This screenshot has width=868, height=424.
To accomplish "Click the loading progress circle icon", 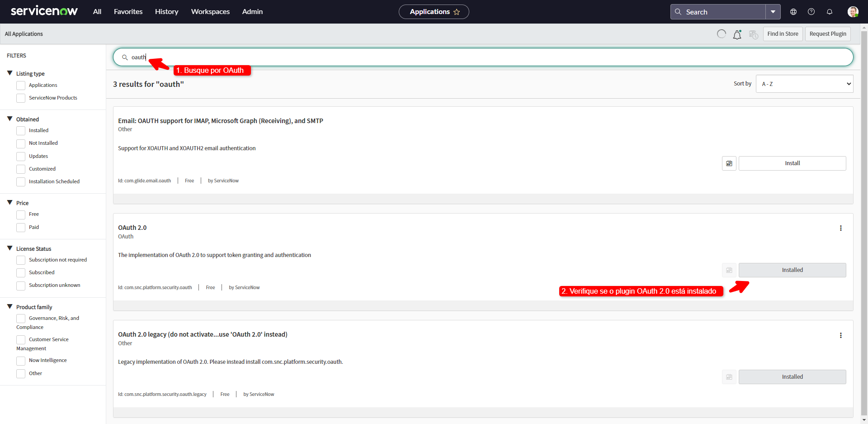I will click(722, 34).
